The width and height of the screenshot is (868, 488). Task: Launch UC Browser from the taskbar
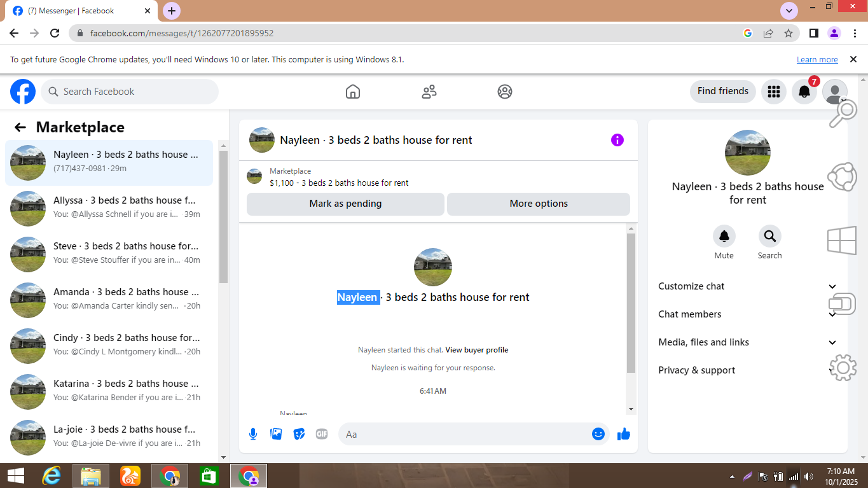point(130,476)
